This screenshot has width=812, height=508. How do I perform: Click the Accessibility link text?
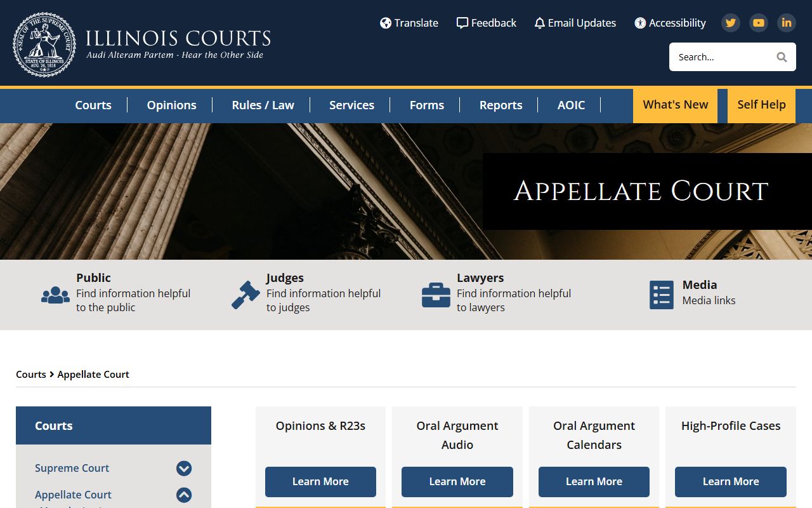point(678,23)
